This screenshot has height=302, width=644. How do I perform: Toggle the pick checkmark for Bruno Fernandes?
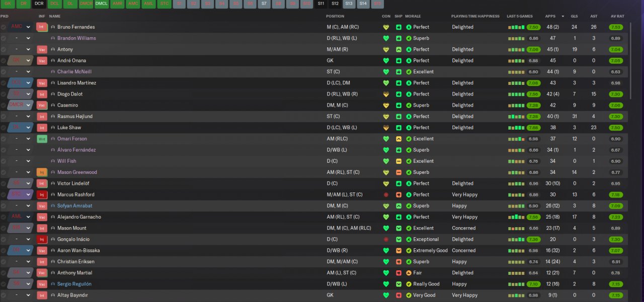click(4, 27)
